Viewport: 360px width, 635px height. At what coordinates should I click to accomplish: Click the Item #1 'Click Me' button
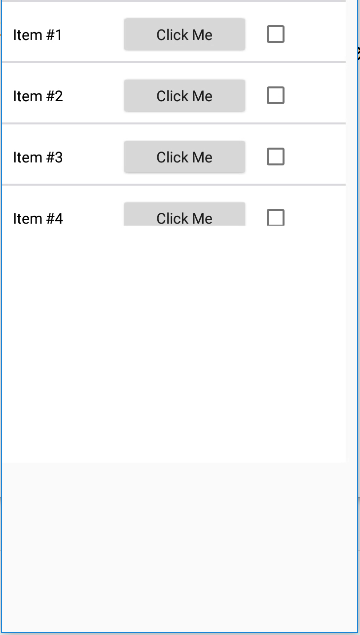click(185, 34)
